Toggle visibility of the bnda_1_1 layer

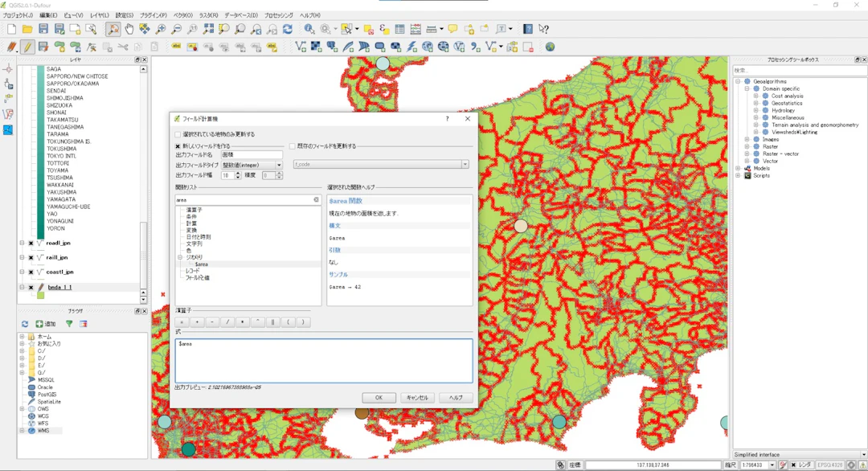[x=31, y=287]
